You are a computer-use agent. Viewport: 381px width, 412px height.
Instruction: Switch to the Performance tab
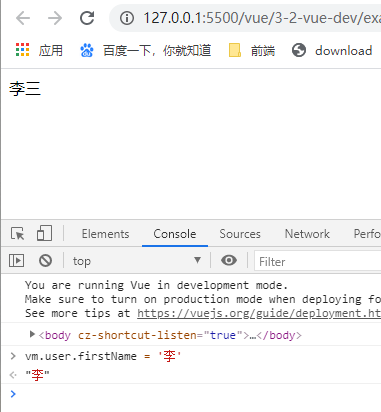click(x=367, y=234)
